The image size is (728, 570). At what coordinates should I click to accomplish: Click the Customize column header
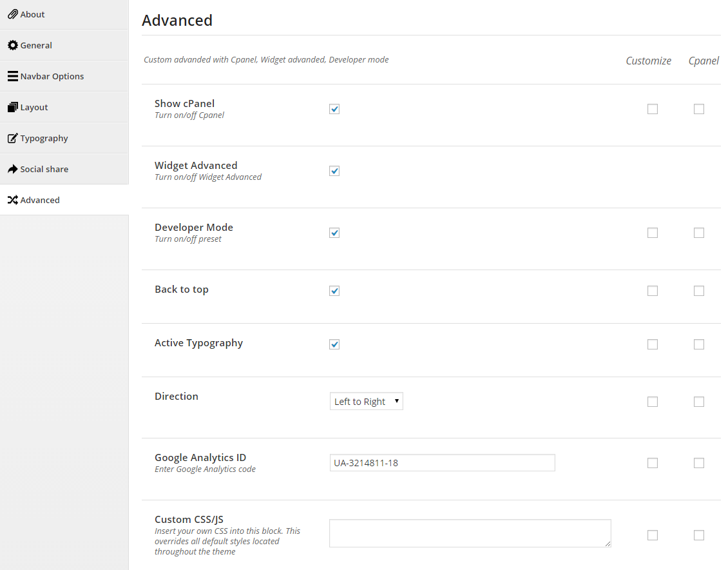tap(648, 61)
